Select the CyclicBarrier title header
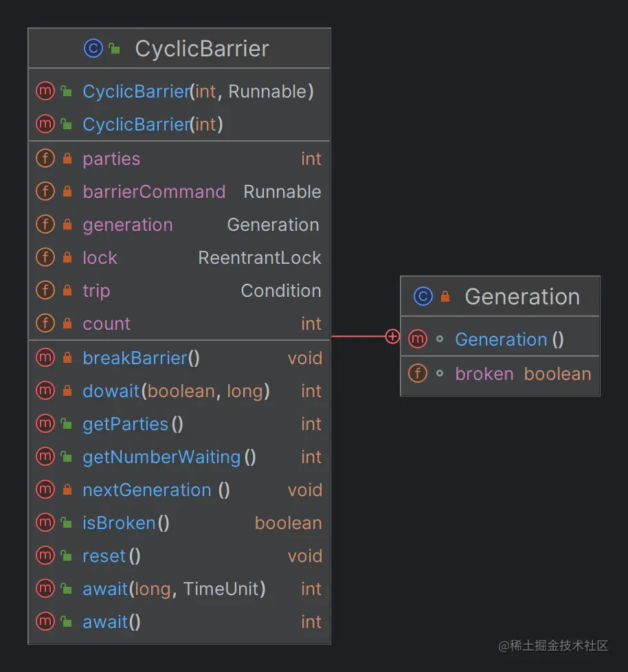 (x=201, y=48)
